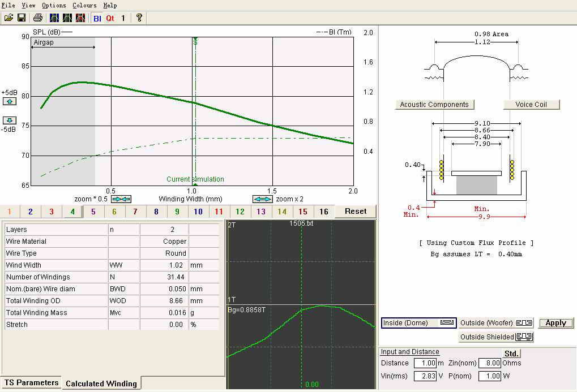This screenshot has height=392, width=577.
Task: Edit the Zin(nom) input field
Action: coord(490,363)
